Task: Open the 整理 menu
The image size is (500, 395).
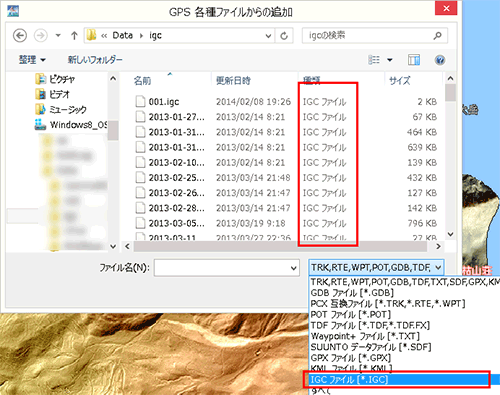Action: pos(32,60)
